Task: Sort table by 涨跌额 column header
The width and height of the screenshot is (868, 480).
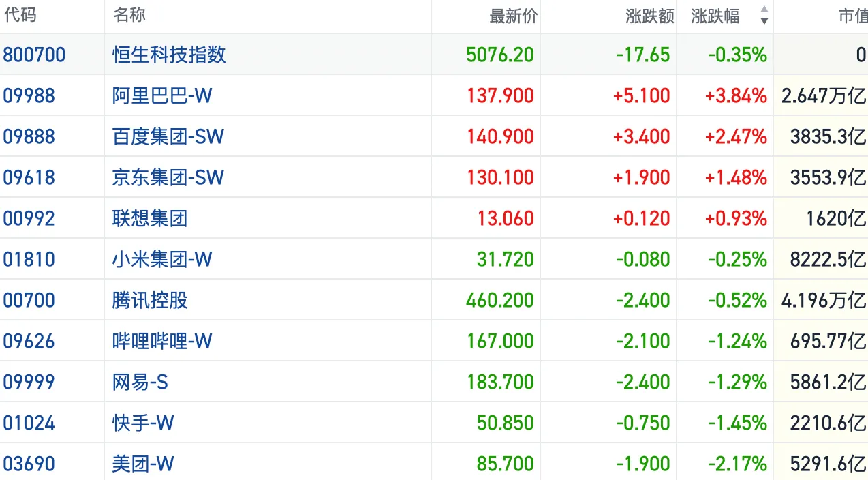Action: [x=650, y=16]
